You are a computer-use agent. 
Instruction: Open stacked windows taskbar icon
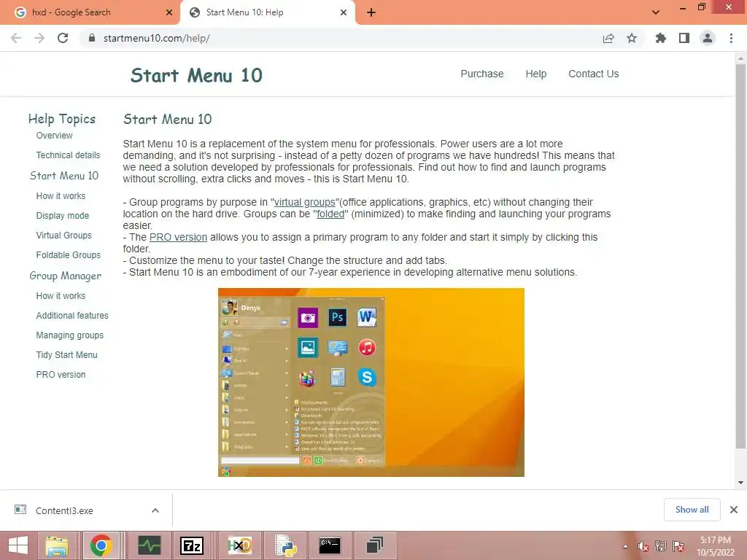coord(374,545)
